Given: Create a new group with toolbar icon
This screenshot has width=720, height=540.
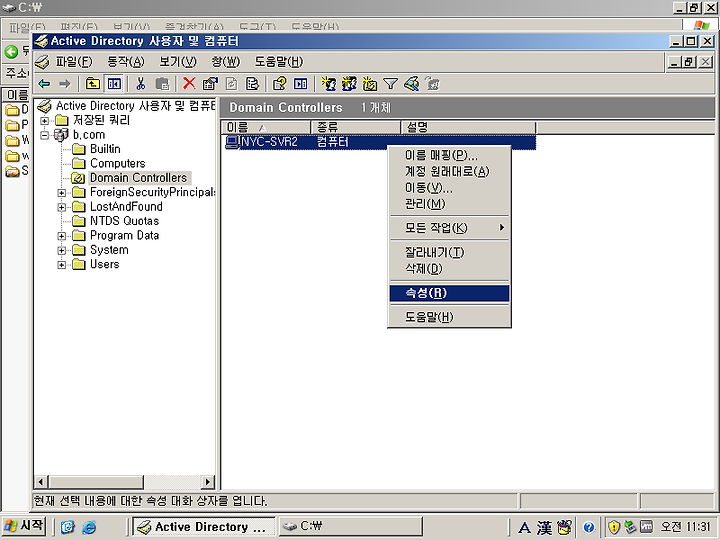Looking at the screenshot, I should pyautogui.click(x=349, y=84).
